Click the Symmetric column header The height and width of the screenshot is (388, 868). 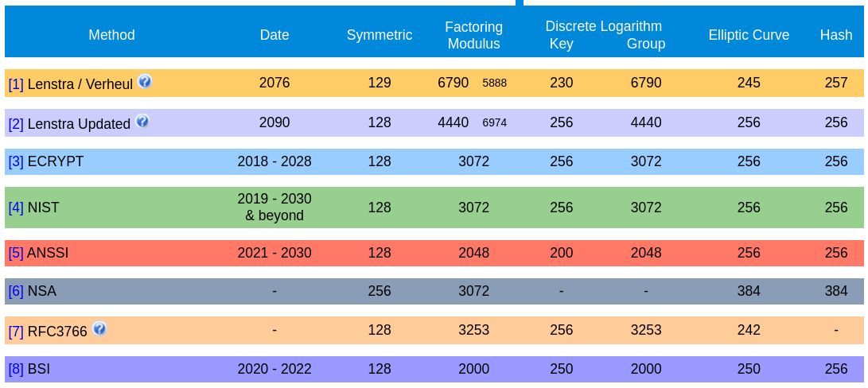(x=380, y=35)
